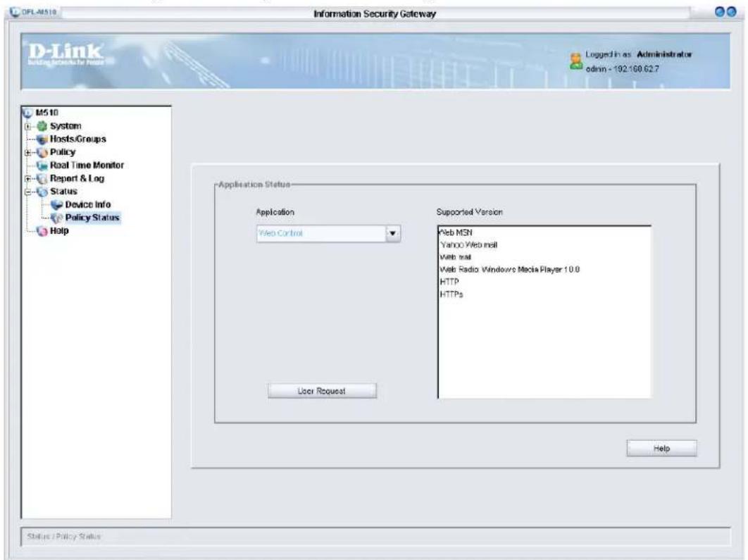Click the green System gear icon
This screenshot has width=748, height=560.
(x=42, y=126)
